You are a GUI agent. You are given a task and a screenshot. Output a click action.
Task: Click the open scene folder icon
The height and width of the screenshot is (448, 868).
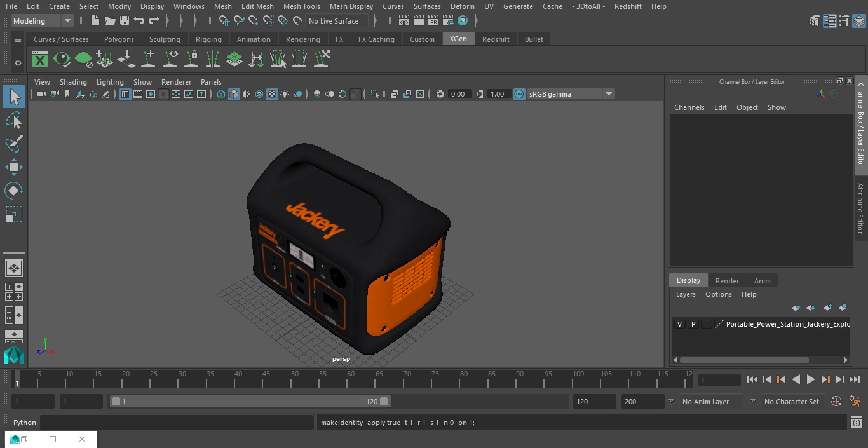[109, 21]
